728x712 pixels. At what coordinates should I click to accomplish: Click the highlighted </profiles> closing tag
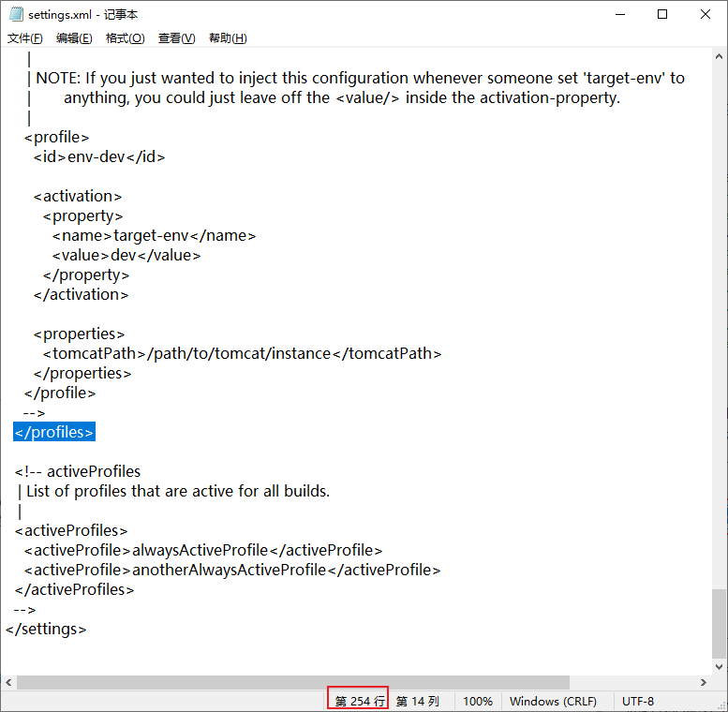tap(54, 432)
